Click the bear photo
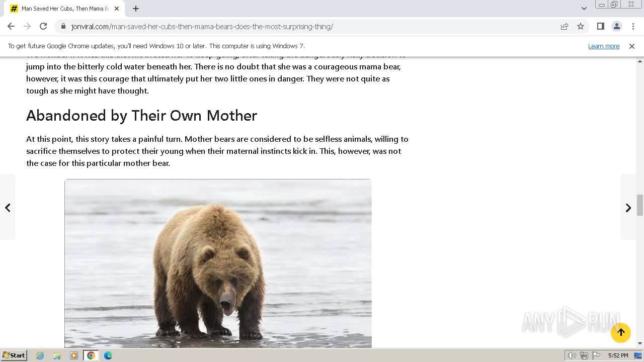 click(218, 263)
